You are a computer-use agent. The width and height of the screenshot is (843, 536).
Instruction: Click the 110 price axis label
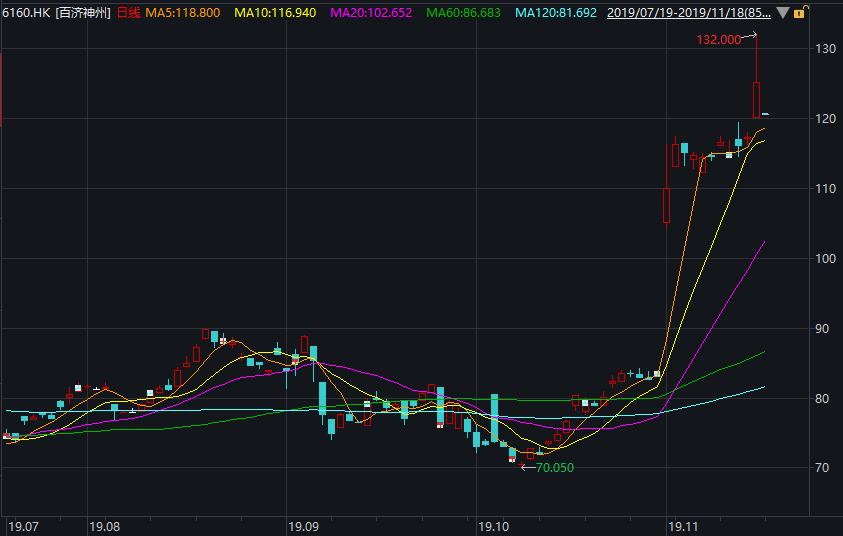826,189
